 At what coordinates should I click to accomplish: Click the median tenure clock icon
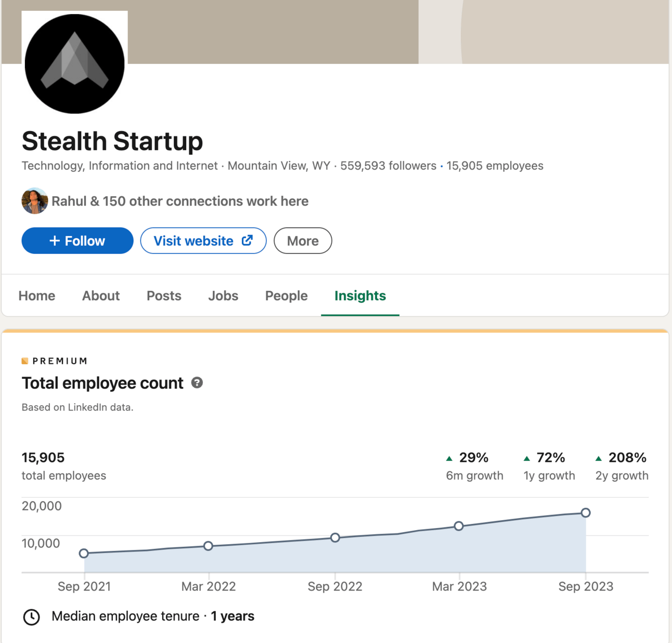[x=32, y=617]
